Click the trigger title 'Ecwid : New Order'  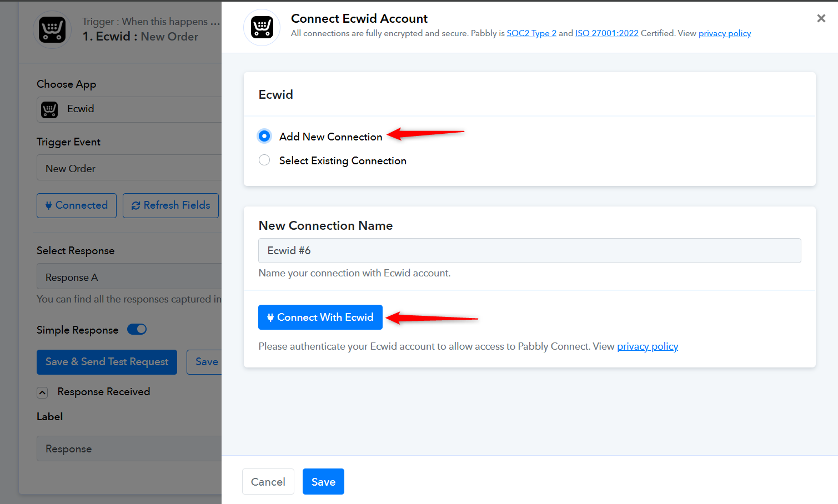[x=140, y=37]
